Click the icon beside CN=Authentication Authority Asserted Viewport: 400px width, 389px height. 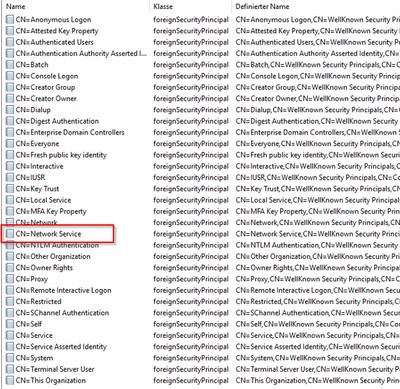pos(10,53)
